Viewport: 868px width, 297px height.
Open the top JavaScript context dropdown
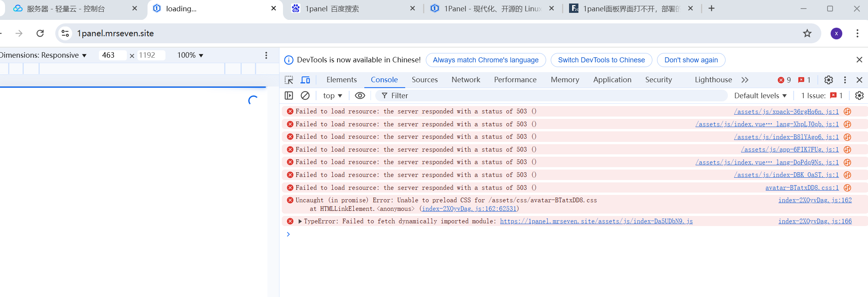click(x=332, y=95)
